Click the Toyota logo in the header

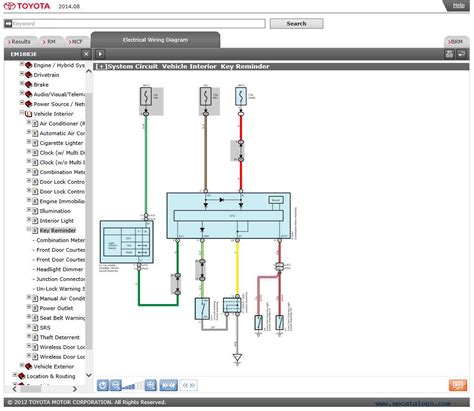tap(27, 6)
